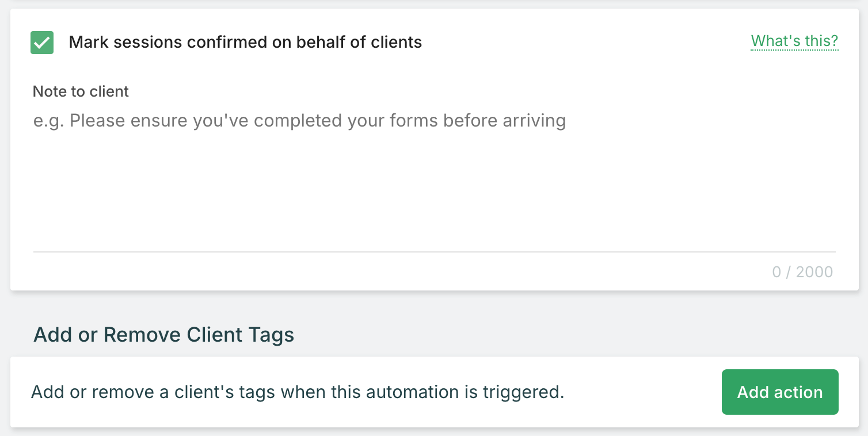
Task: Click the white checkmark icon in the checkbox
Action: coord(42,43)
